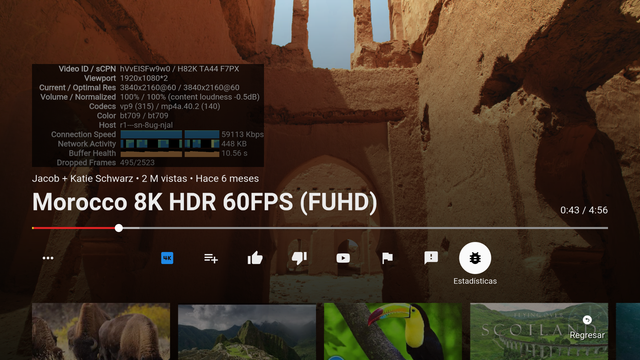Screen dimensions: 640x360
Task: Like the video with thumbs up
Action: (255, 258)
